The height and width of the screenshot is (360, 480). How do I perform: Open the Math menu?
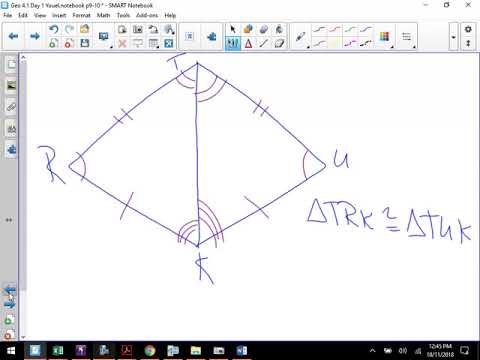click(103, 15)
